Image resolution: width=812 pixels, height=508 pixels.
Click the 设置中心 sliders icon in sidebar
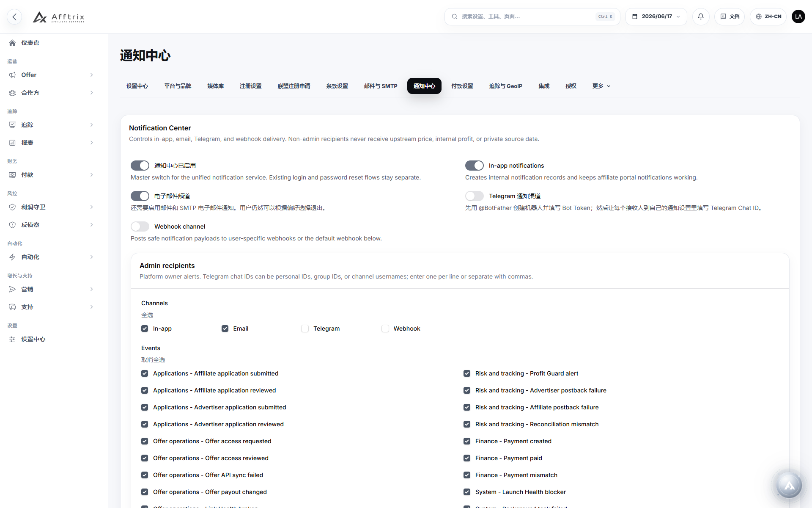12,339
